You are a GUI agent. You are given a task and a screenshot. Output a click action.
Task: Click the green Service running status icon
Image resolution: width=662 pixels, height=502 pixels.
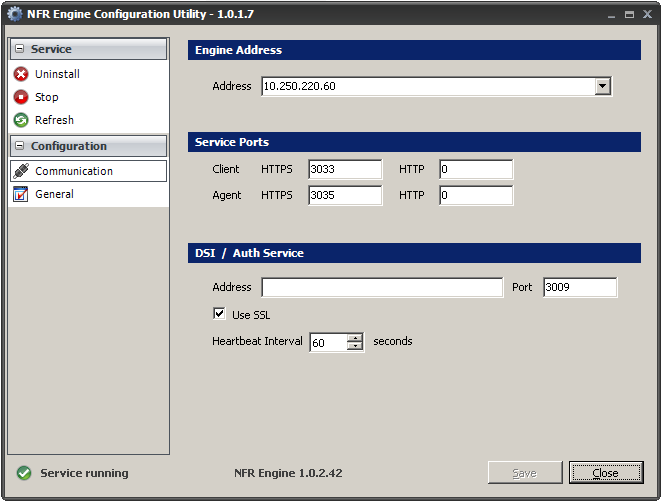(23, 473)
